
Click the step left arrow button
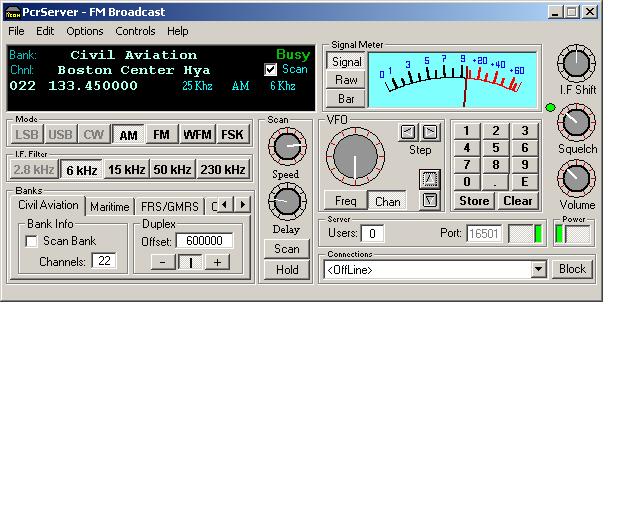coord(407,132)
